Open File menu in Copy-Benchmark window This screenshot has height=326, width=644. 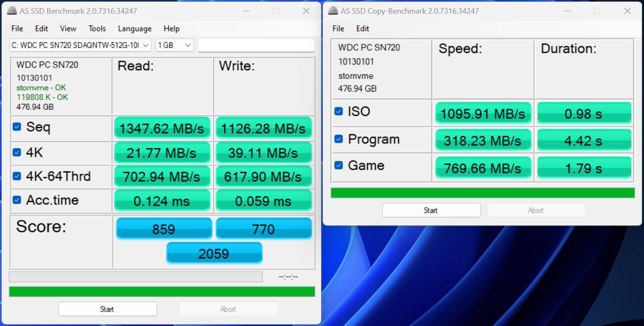pyautogui.click(x=338, y=29)
